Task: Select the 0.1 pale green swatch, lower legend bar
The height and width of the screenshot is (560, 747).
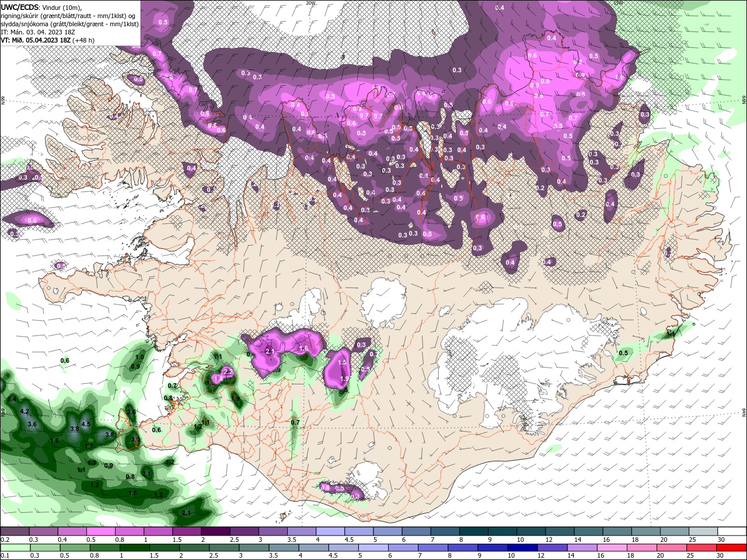Action: point(15,548)
